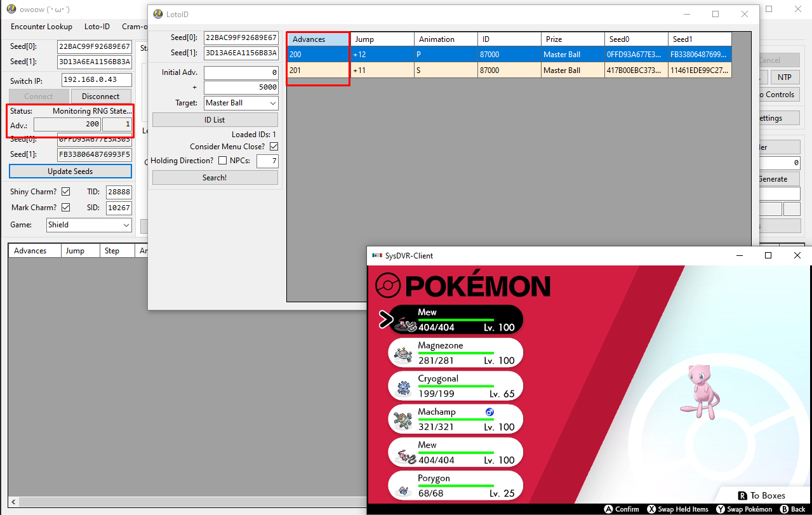Click the Jump column header in owoow table
Screen dimensions: 812x515
point(81,251)
